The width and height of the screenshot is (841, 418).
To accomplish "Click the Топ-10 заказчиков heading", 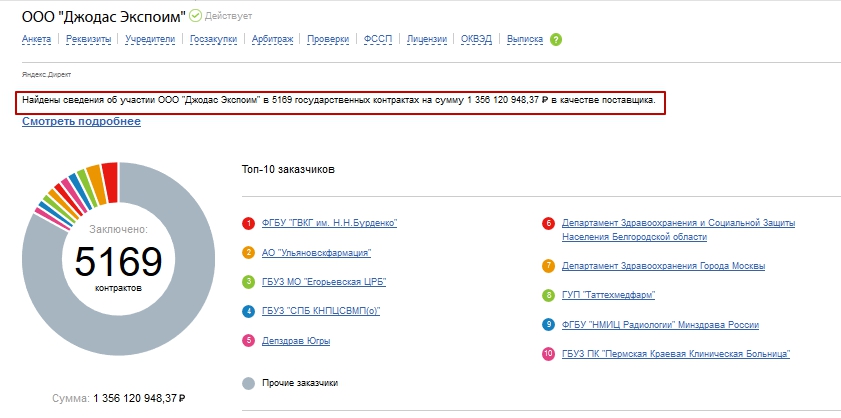I will coord(289,170).
